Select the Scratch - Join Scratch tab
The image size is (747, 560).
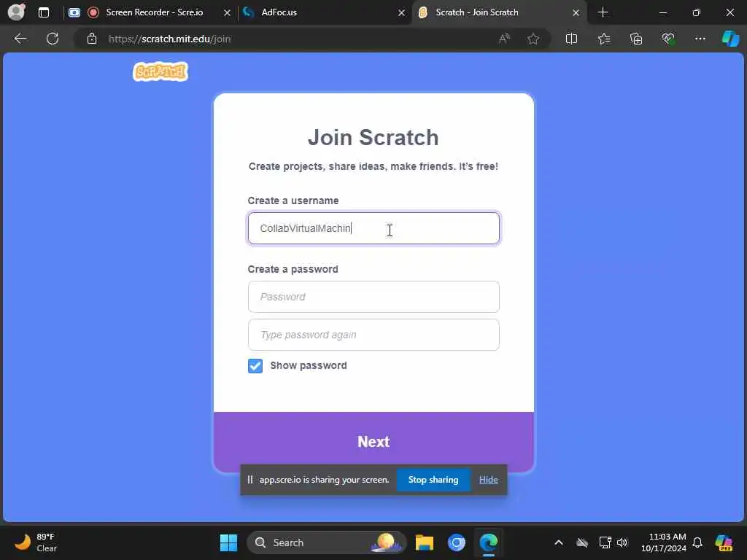point(498,12)
